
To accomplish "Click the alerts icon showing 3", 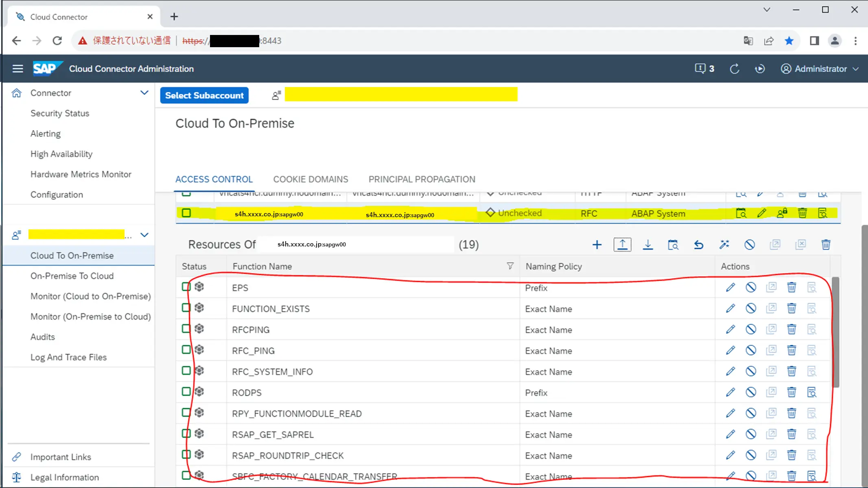I will click(x=704, y=69).
